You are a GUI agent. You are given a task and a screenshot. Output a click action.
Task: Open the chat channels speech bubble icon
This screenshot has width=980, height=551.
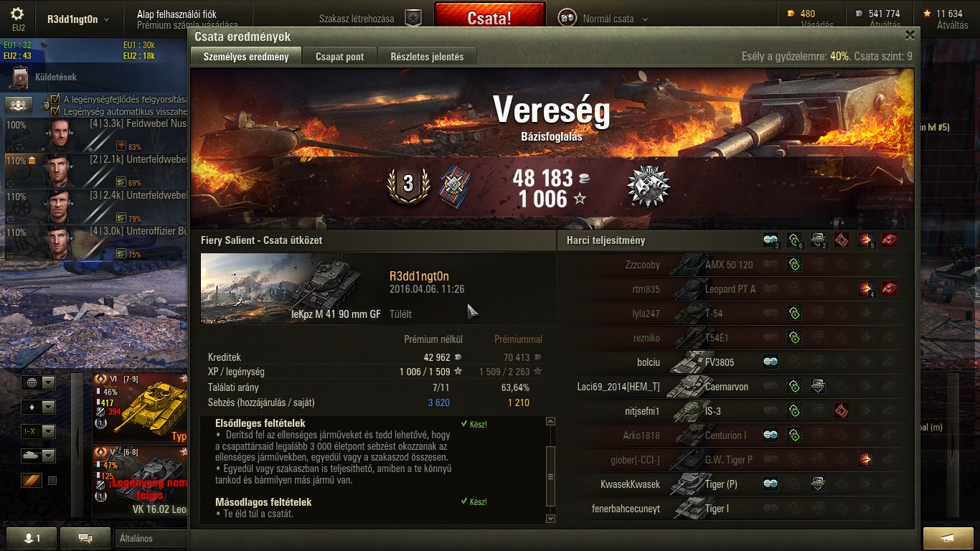[x=85, y=538]
